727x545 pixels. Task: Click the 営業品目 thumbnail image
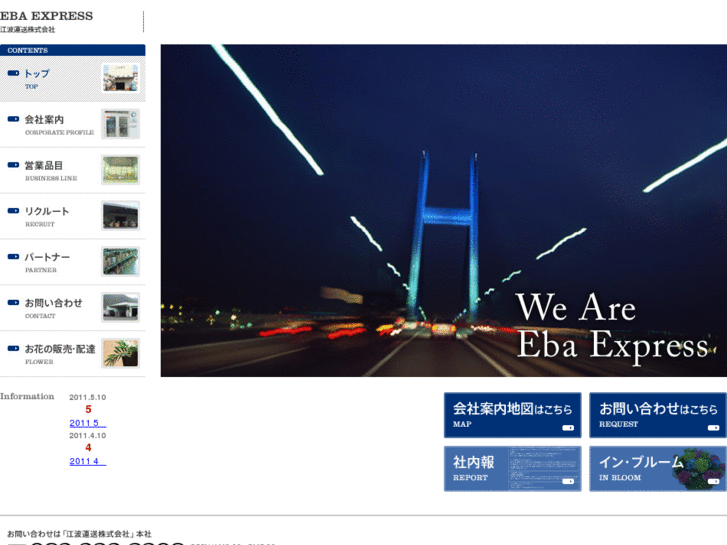point(121,170)
